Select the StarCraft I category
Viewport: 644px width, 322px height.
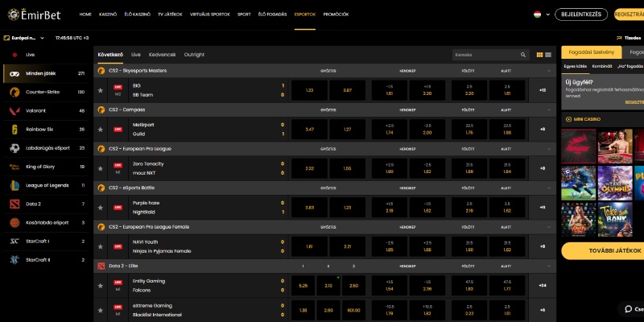tap(46, 241)
